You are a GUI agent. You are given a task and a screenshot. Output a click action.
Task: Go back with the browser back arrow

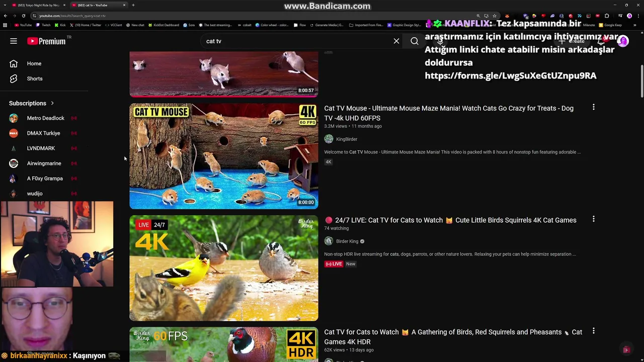tap(6, 16)
